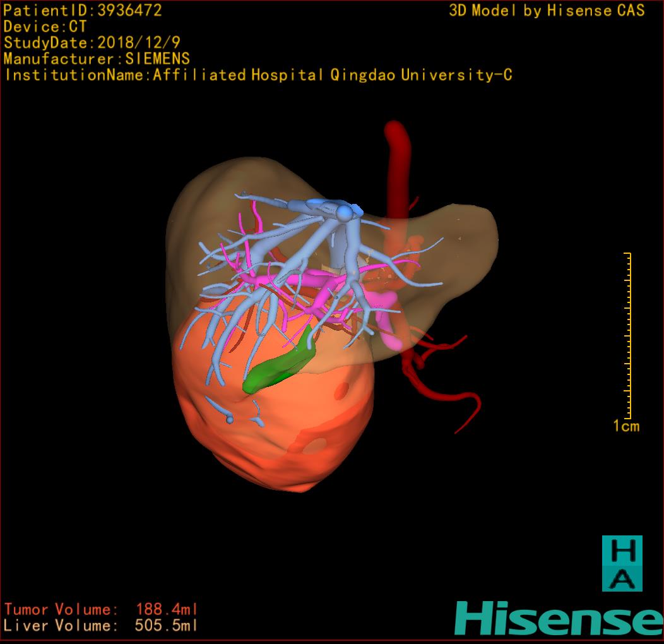The width and height of the screenshot is (664, 644).
Task: Click the 1cm scale label
Action: click(625, 426)
